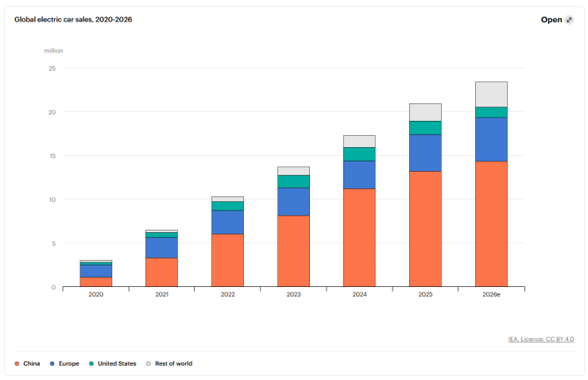Select the Europe segment of 2026e bar
The image size is (588, 380).
click(x=491, y=140)
